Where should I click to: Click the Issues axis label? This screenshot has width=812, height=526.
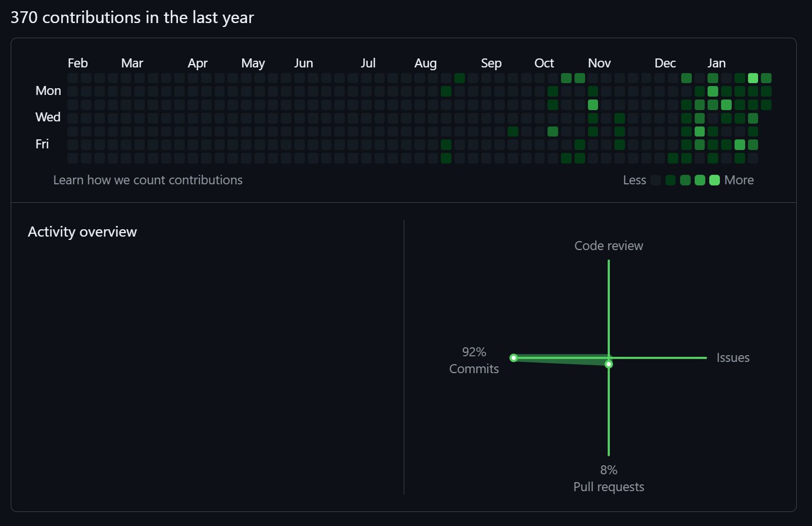coord(733,357)
